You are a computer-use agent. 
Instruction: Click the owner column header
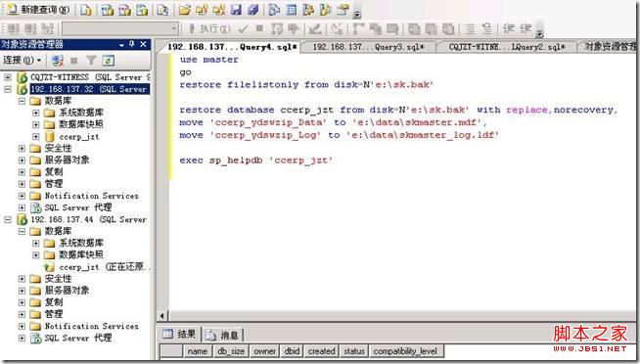(264, 351)
